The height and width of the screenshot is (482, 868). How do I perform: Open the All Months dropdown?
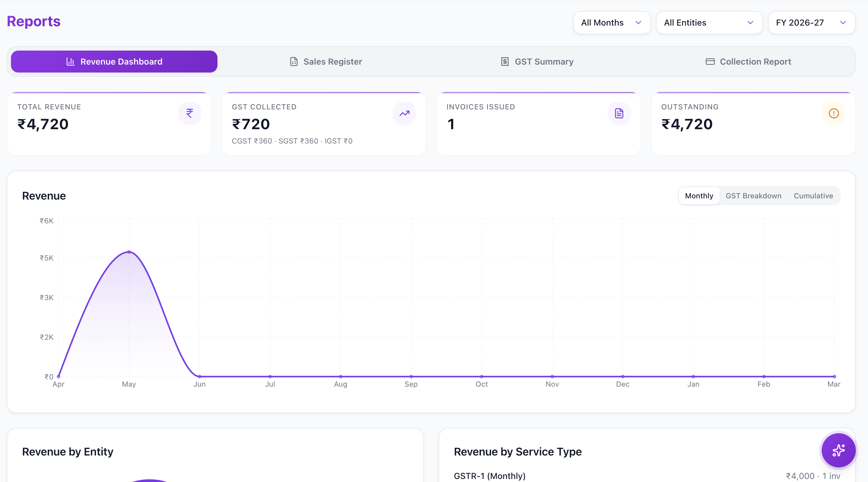coord(612,23)
